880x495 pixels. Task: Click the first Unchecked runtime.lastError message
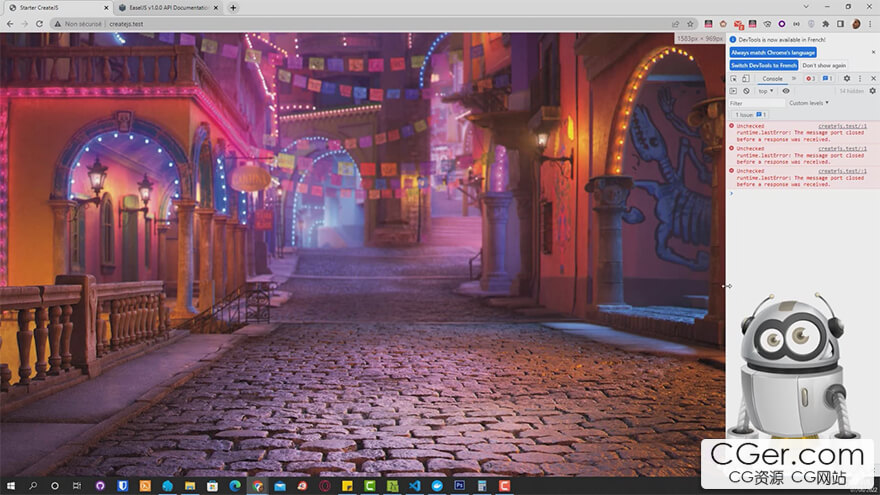(x=803, y=132)
